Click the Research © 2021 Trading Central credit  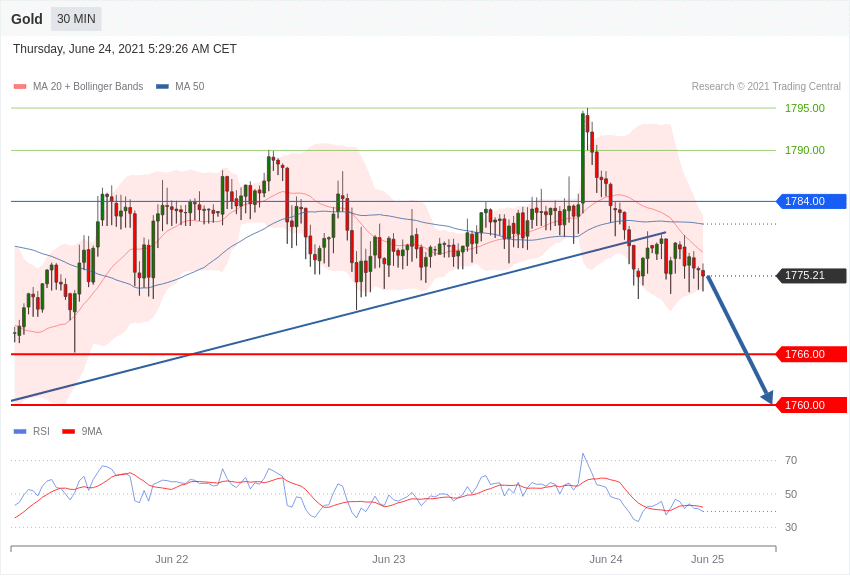766,86
